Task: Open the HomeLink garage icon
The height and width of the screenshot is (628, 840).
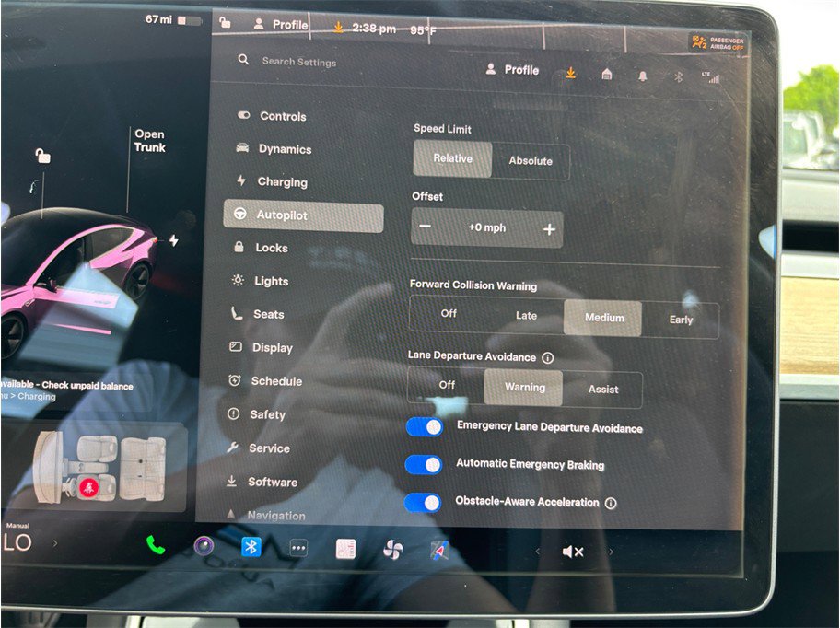Action: 606,74
